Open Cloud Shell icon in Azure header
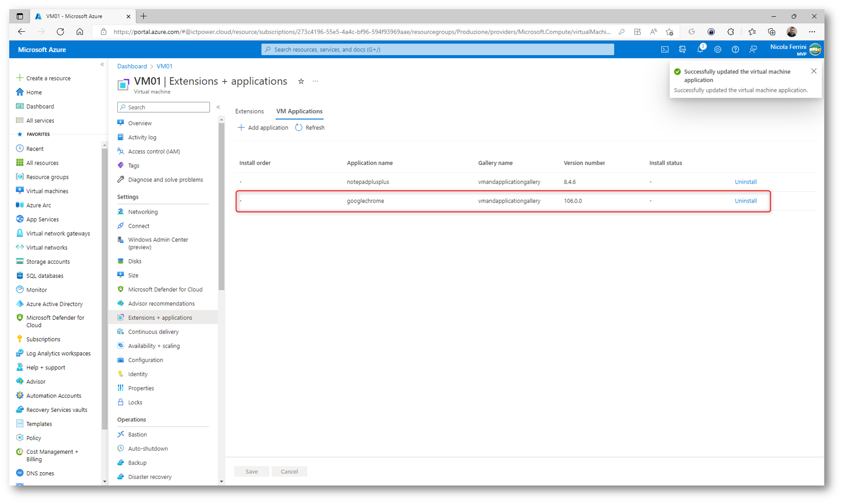The width and height of the screenshot is (843, 504). 665,50
